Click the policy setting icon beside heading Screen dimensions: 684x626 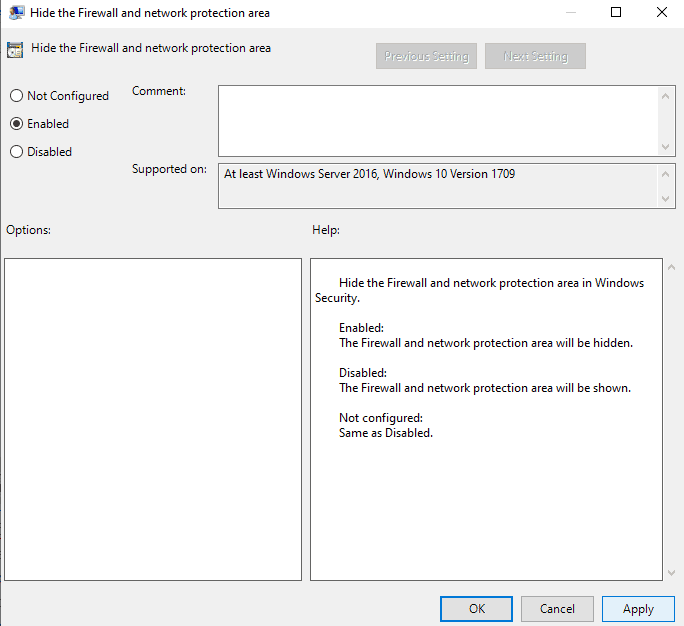(x=15, y=50)
